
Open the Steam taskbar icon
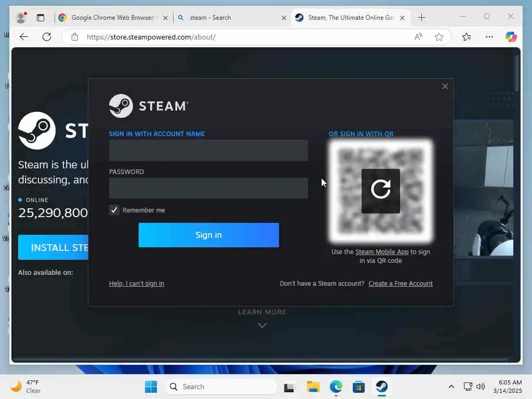tap(382, 387)
